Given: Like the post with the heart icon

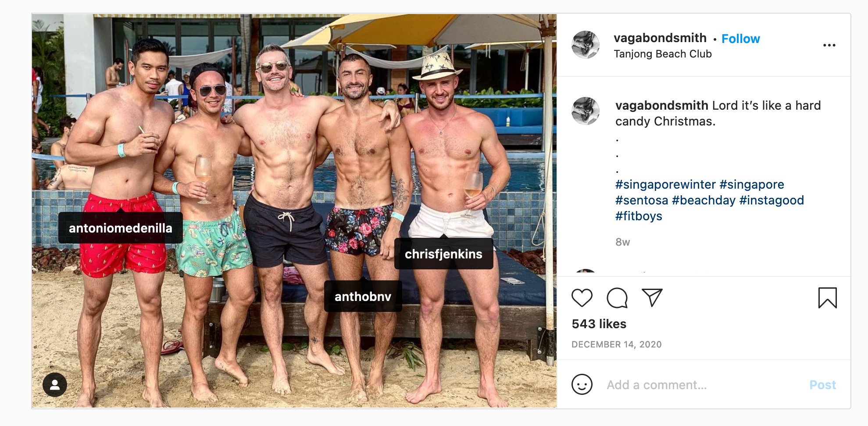Looking at the screenshot, I should [582, 298].
